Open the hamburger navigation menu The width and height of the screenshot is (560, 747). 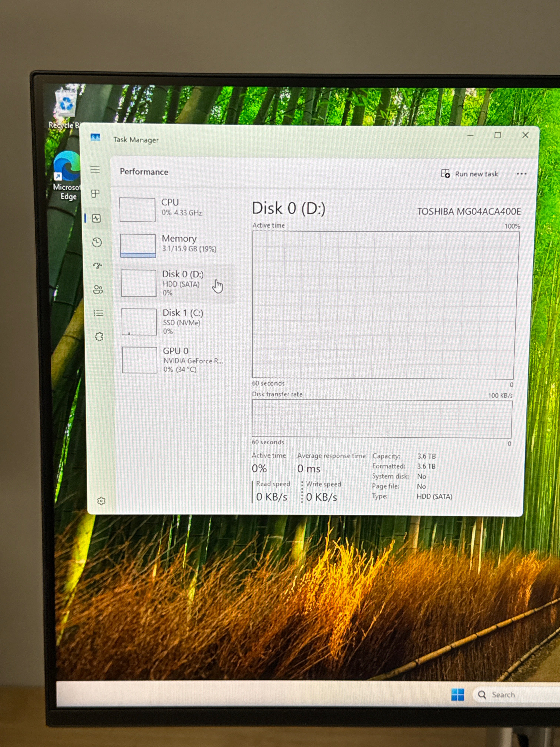pyautogui.click(x=95, y=170)
